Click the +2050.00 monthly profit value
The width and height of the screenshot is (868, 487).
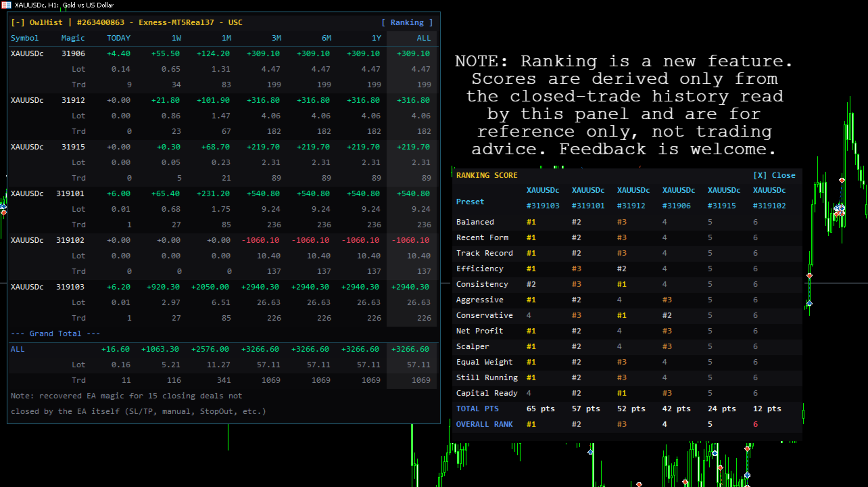[210, 287]
